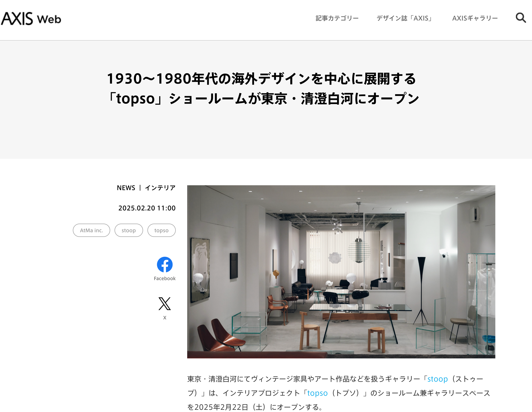Open the showroom interior photo
The width and height of the screenshot is (532, 412).
click(341, 272)
